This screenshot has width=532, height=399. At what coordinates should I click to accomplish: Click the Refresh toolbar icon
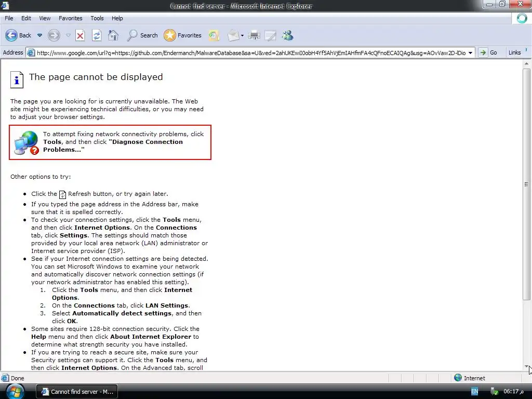(x=97, y=35)
